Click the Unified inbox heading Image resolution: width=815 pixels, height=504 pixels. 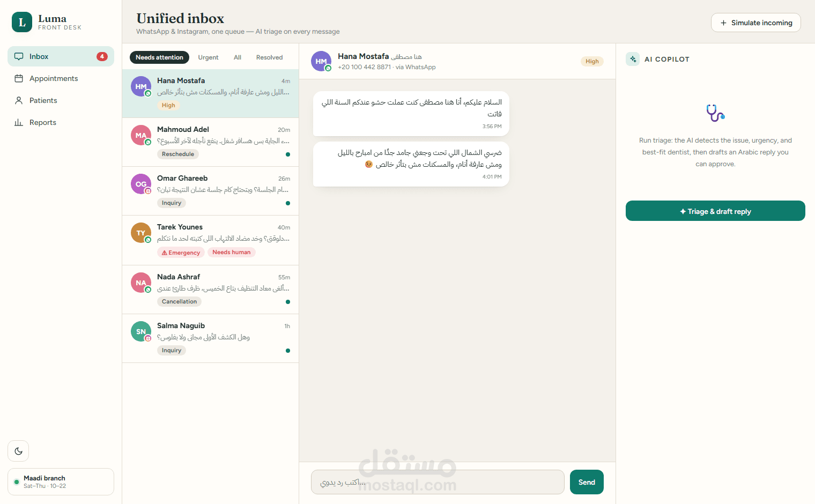click(180, 18)
